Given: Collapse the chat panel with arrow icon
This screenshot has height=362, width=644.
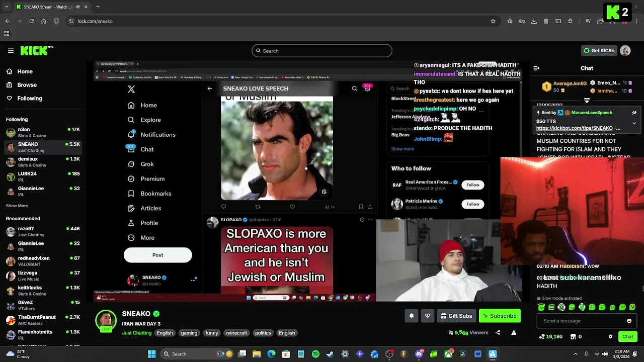Looking at the screenshot, I should coord(536,68).
